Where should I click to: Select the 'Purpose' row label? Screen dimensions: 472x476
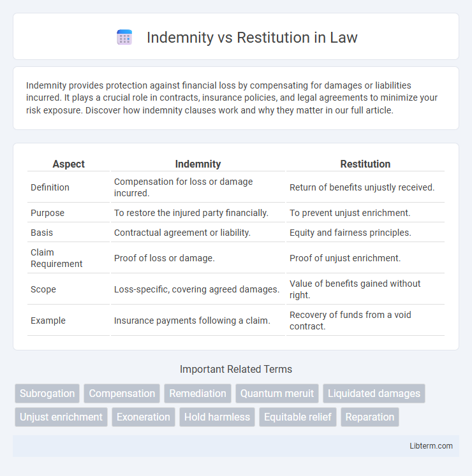click(x=47, y=213)
